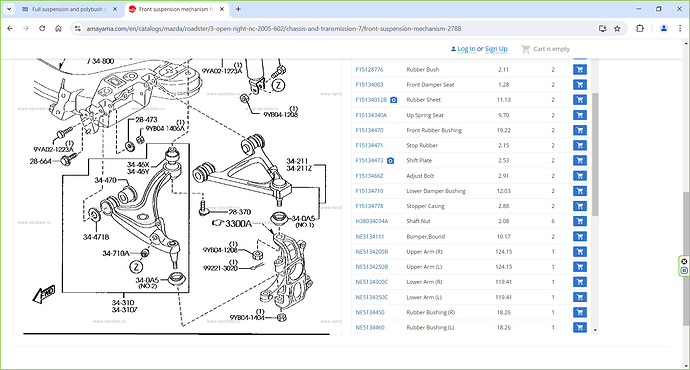Switch to Full suspension and polybush tab
Image resolution: width=690 pixels, height=370 pixels.
point(70,9)
